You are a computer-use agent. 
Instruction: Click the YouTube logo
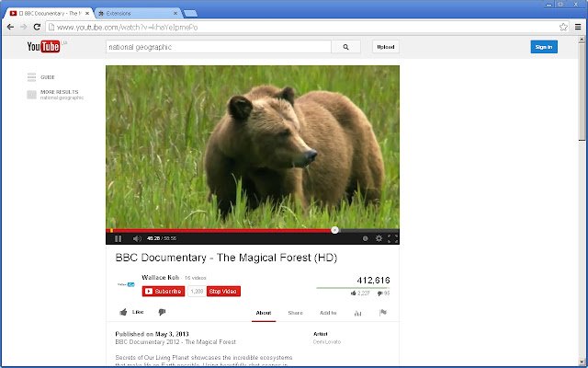(43, 47)
